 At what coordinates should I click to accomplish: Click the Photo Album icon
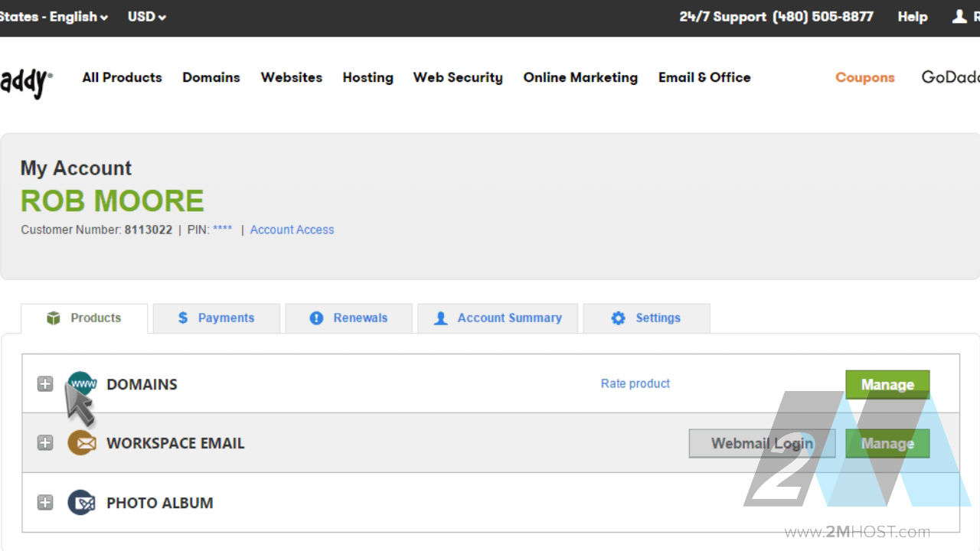pyautogui.click(x=82, y=503)
